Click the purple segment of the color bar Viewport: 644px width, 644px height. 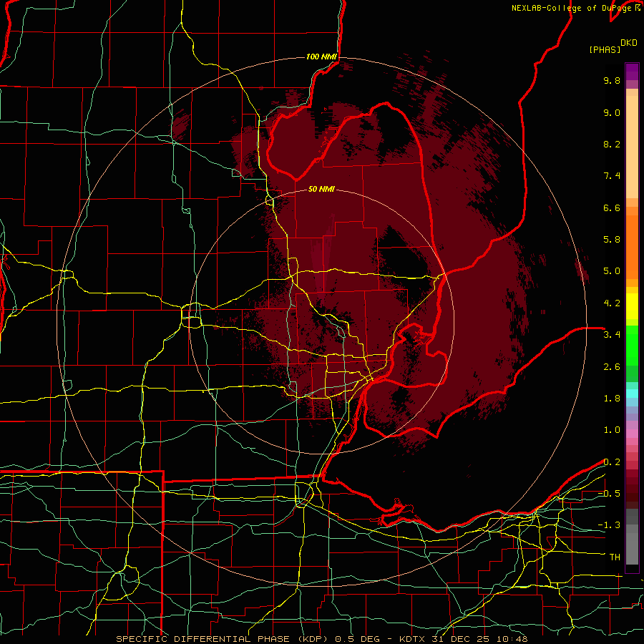click(x=632, y=72)
